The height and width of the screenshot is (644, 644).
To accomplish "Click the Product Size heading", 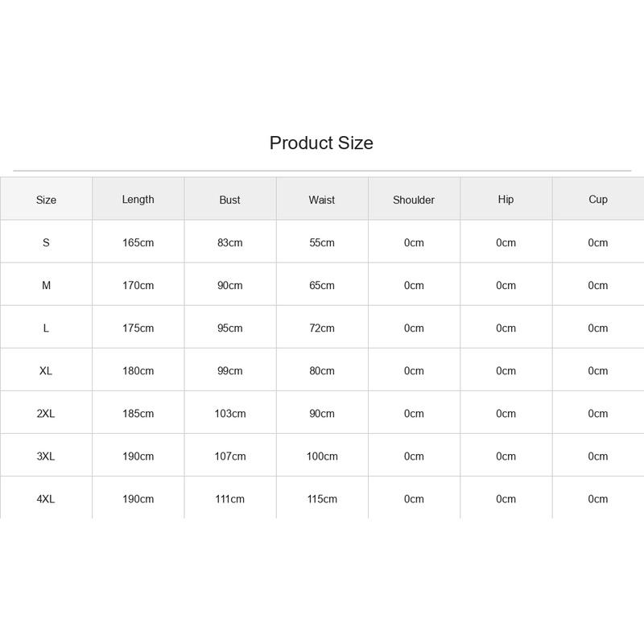I will coord(321,143).
